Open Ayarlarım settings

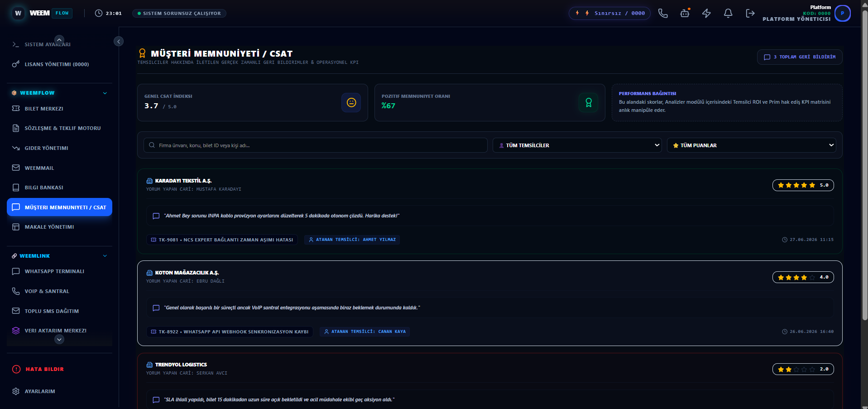pyautogui.click(x=59, y=391)
